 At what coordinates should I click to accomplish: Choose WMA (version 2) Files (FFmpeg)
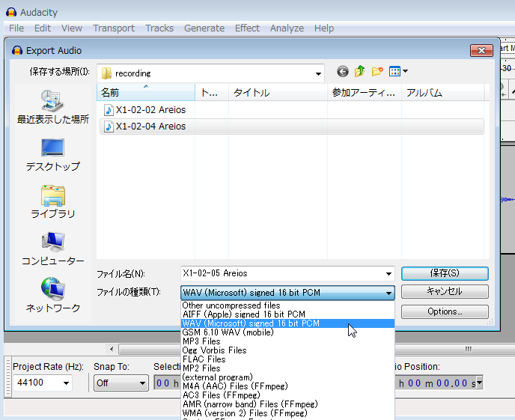pyautogui.click(x=287, y=413)
